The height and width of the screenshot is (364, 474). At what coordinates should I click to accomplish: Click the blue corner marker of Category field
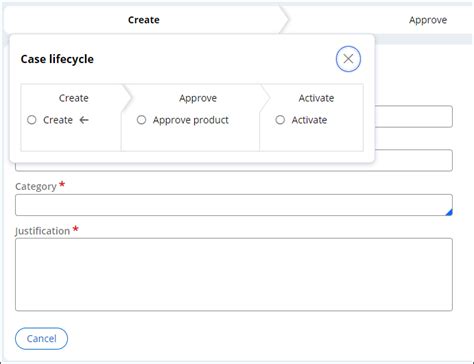click(449, 212)
